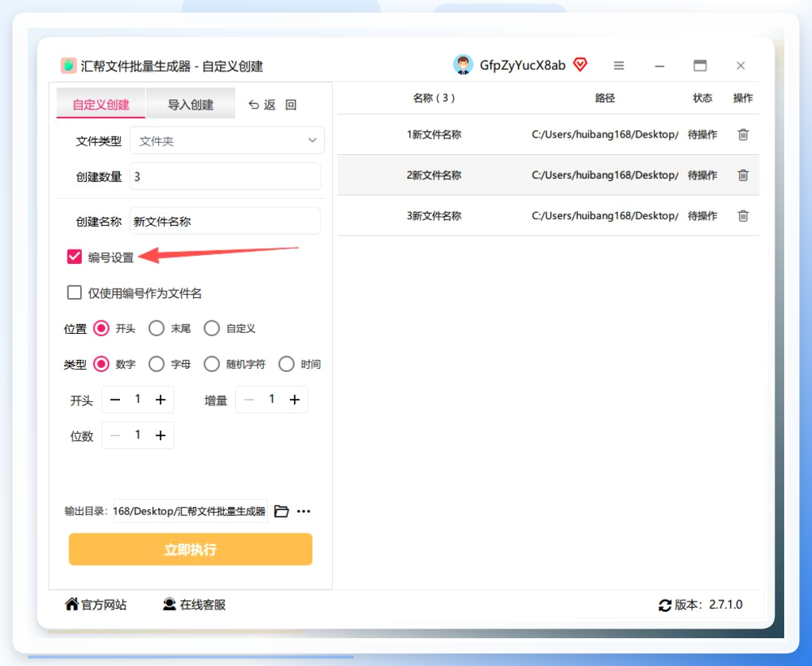
Task: Click the 路径 column header
Action: click(605, 98)
